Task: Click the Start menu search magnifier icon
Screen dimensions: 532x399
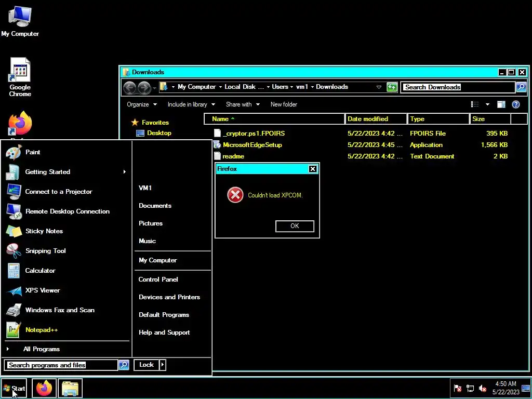Action: (124, 365)
